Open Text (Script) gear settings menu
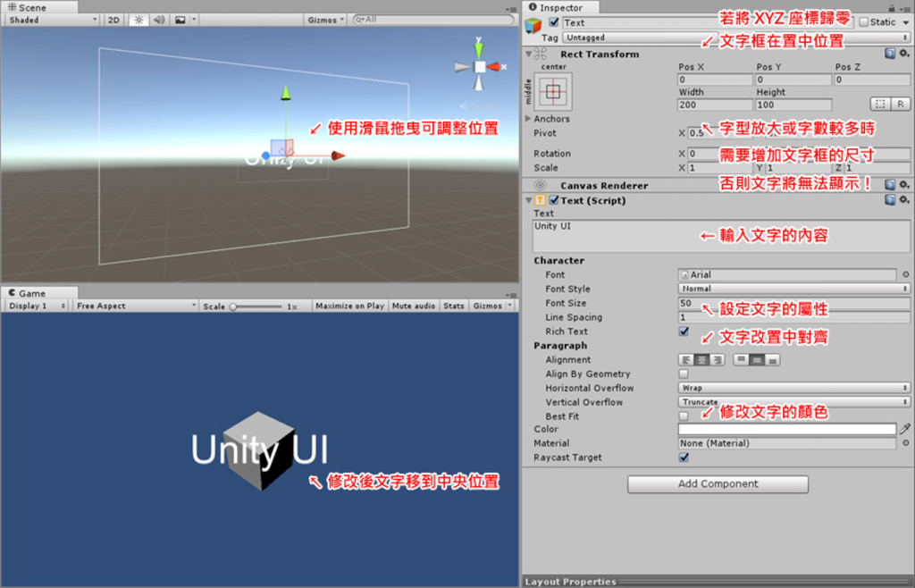 coord(904,199)
